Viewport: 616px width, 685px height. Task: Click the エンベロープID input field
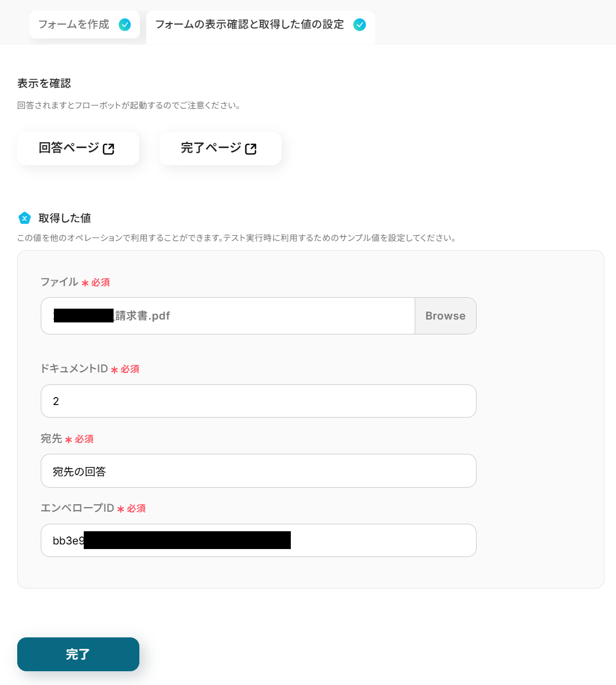pos(259,540)
